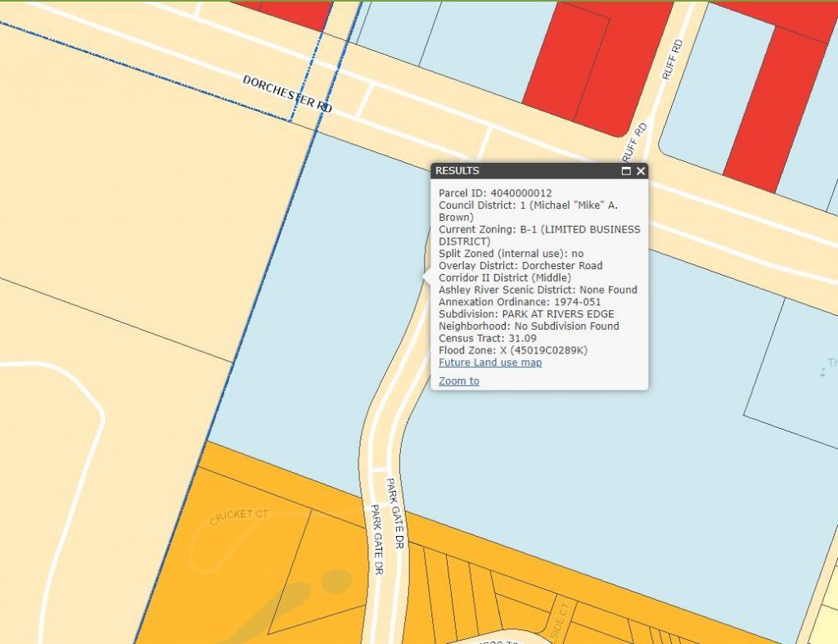Click the popup pointer arrow on left edge

pos(426,277)
